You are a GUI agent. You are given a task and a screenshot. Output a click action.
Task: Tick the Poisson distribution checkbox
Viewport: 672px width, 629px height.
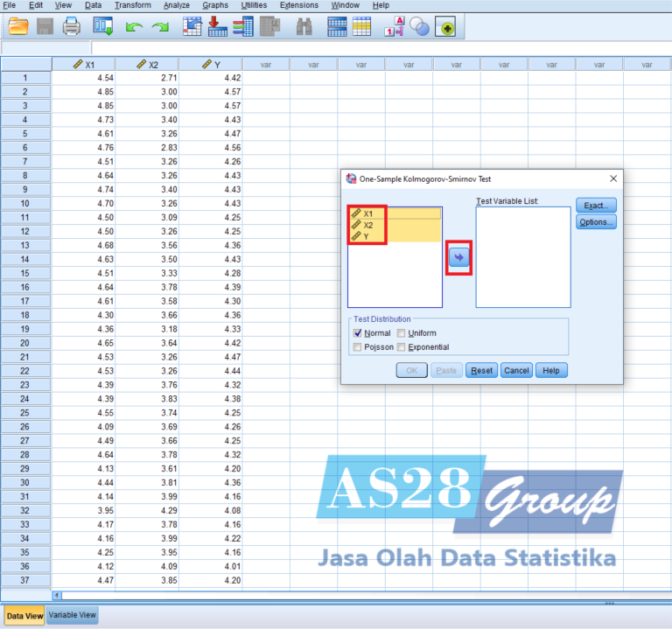click(x=357, y=347)
